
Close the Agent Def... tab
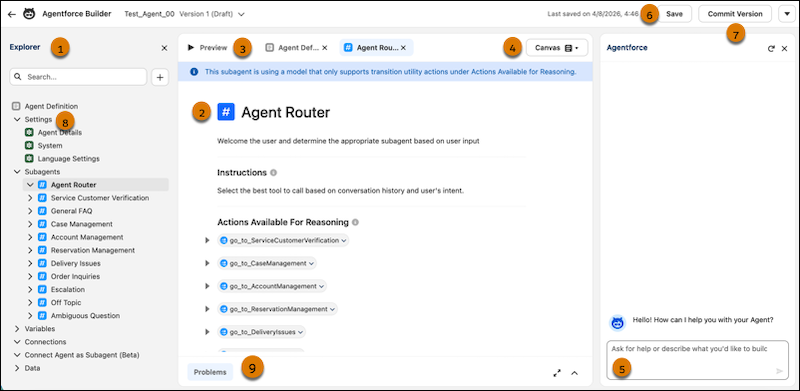tap(325, 47)
